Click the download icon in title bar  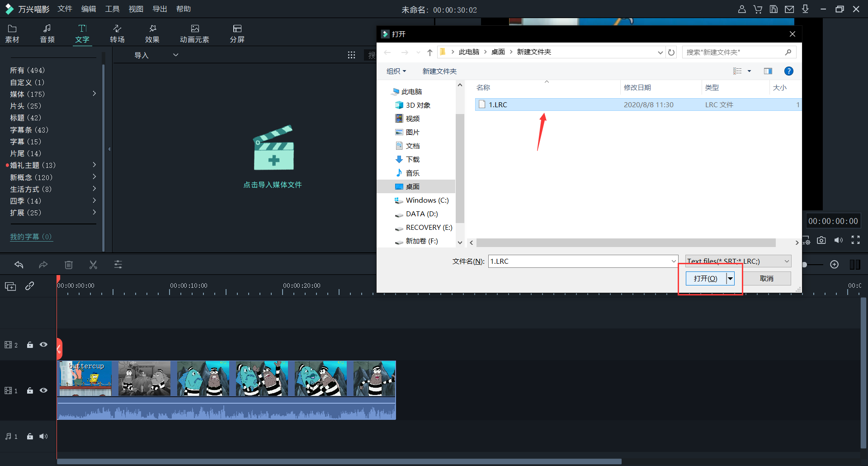(805, 9)
